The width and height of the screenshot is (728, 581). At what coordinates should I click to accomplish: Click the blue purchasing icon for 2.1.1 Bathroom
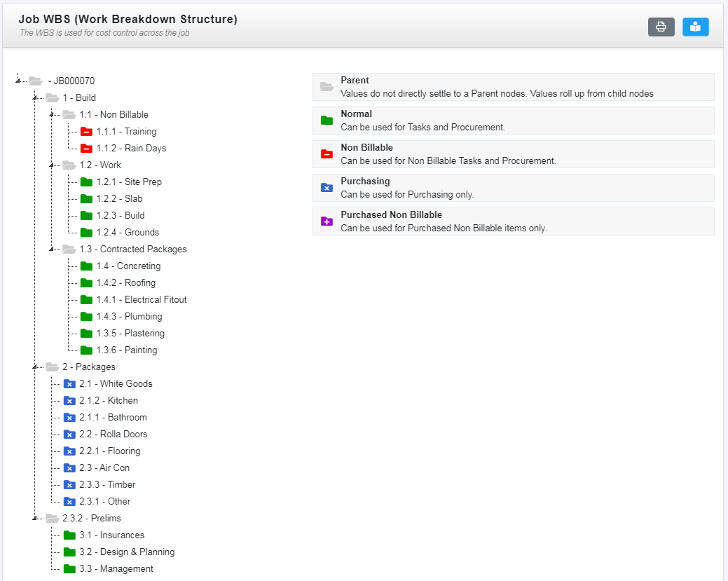[69, 418]
